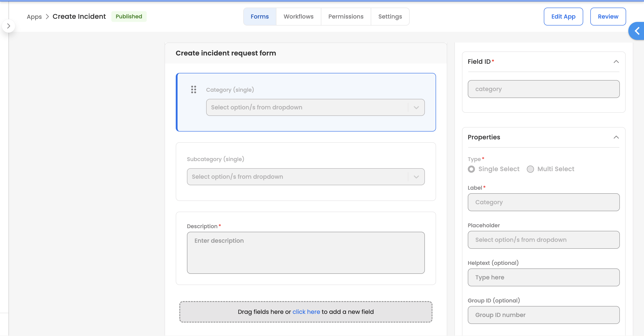Select the Single Select radio button

click(471, 169)
